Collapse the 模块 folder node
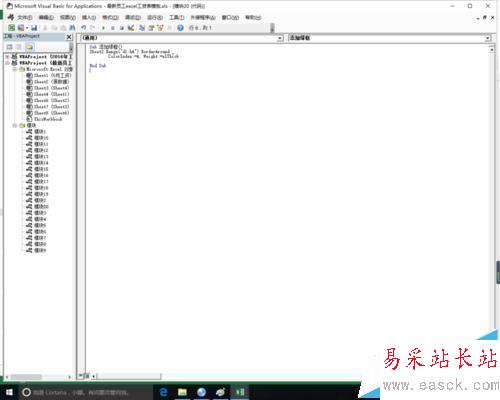Screen dimensions: 500x400 [x=15, y=125]
